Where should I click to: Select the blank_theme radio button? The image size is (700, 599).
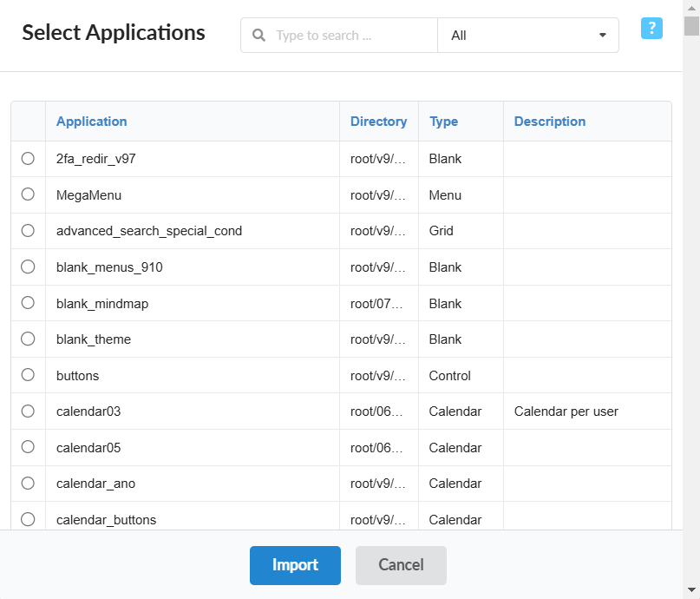point(28,339)
